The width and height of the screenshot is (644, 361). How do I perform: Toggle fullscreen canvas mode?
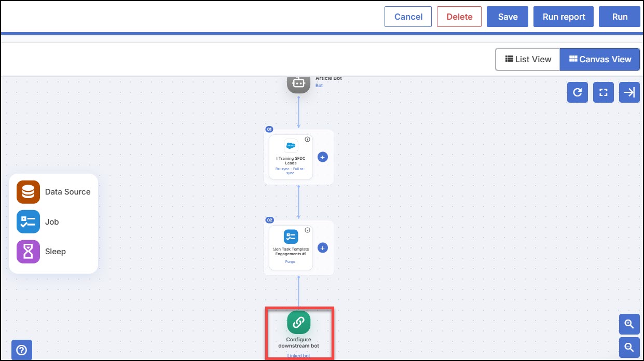(x=603, y=92)
